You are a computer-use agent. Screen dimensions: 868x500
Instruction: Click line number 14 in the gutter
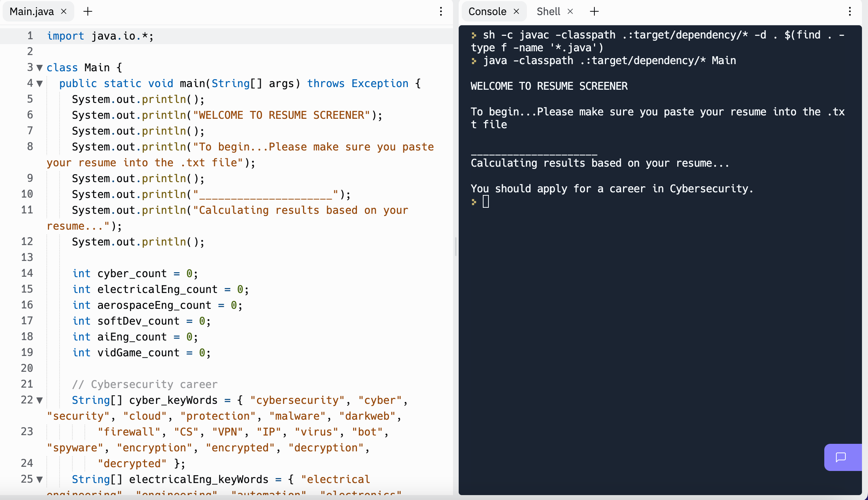[27, 273]
